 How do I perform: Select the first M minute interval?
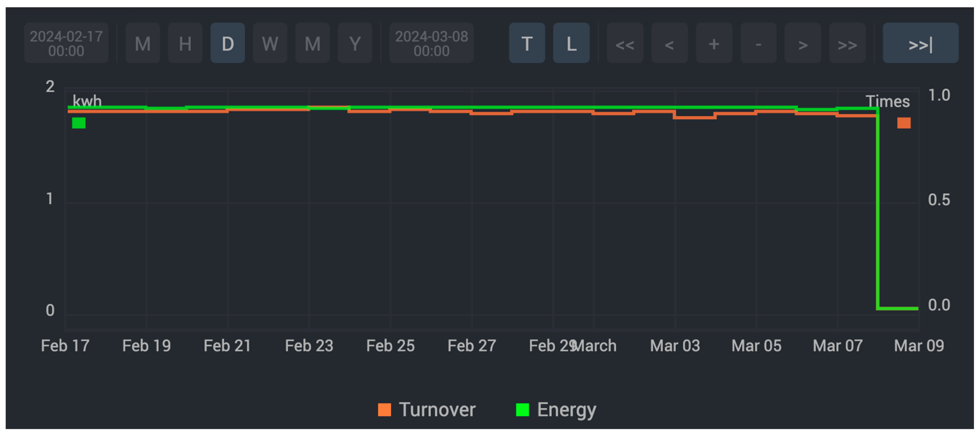click(143, 43)
